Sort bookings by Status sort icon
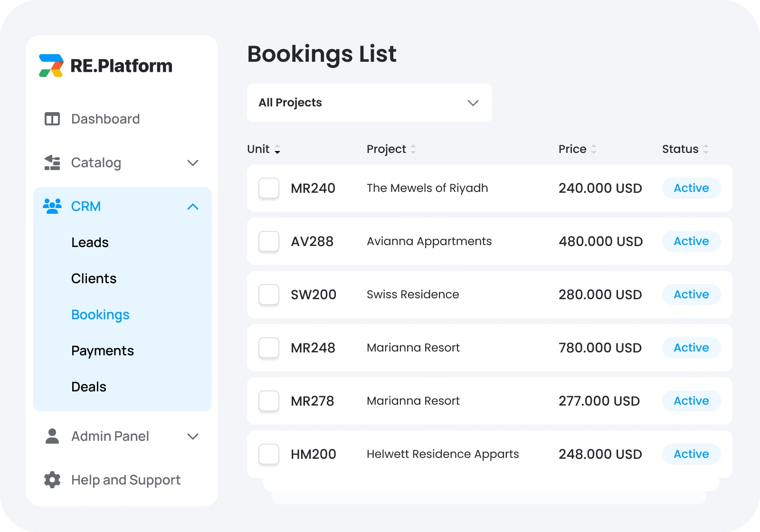The width and height of the screenshot is (760, 532). pos(706,149)
